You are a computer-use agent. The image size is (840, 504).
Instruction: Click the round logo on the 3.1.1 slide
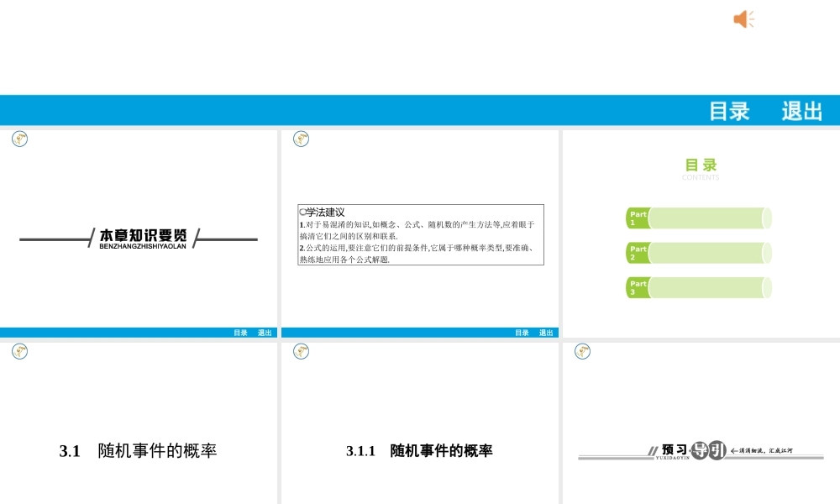click(x=301, y=351)
